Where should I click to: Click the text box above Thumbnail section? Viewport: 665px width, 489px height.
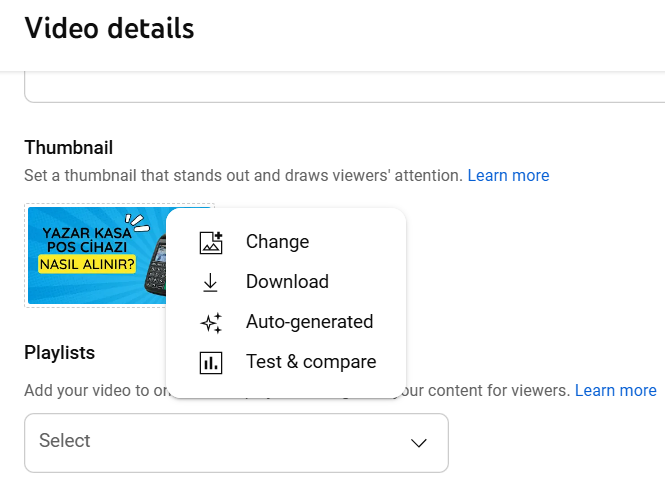click(x=344, y=87)
